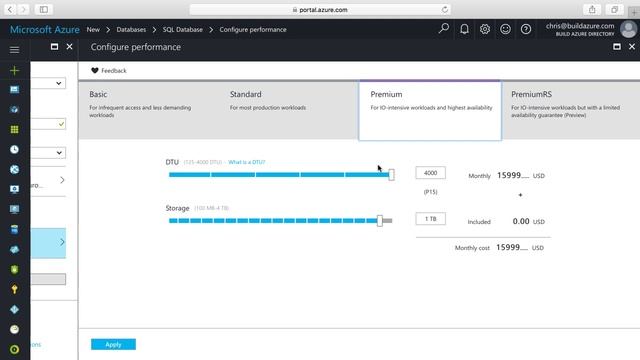This screenshot has height=360, width=640.
Task: Click the New breadcrumb
Action: [93, 29]
